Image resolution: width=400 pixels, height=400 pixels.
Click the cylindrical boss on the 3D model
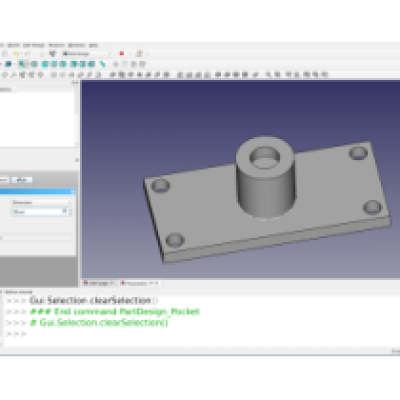point(266,187)
